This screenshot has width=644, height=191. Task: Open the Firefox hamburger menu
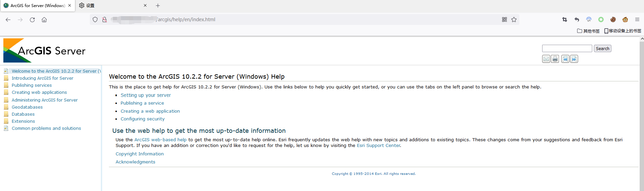637,20
